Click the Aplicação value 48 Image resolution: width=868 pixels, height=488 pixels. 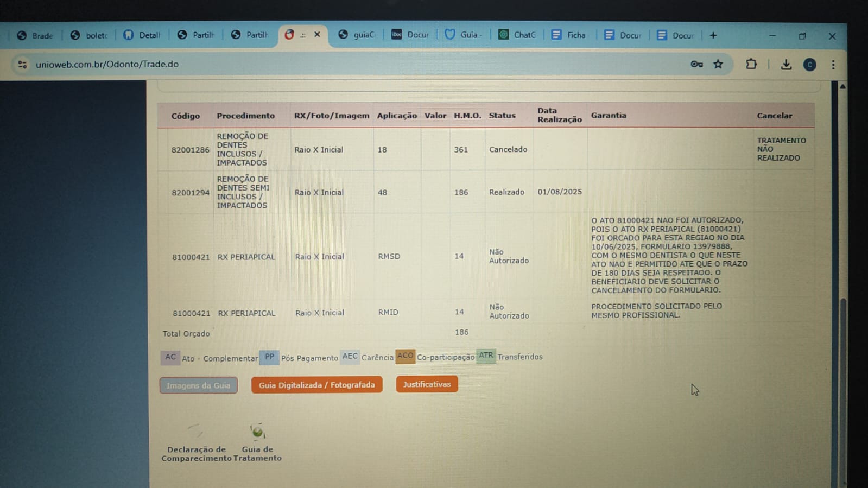382,192
